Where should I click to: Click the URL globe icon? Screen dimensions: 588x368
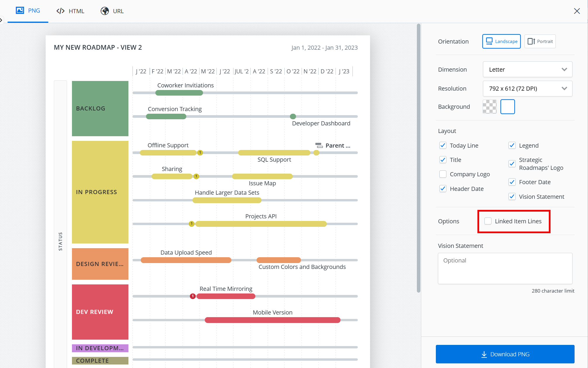(x=105, y=11)
